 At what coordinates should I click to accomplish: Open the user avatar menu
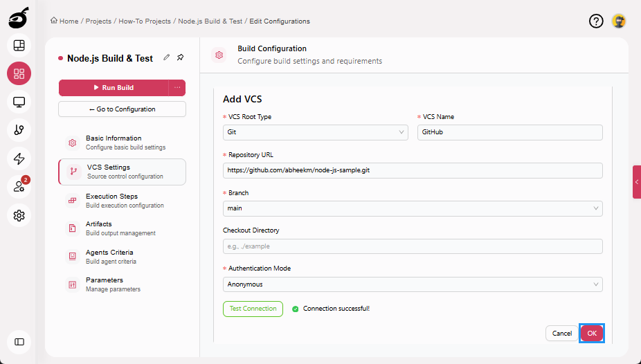click(x=619, y=21)
